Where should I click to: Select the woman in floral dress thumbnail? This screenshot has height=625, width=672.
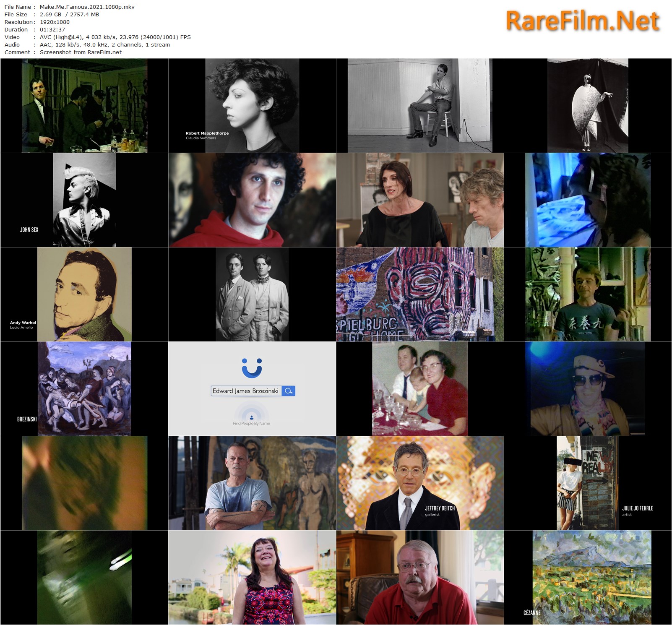252,577
